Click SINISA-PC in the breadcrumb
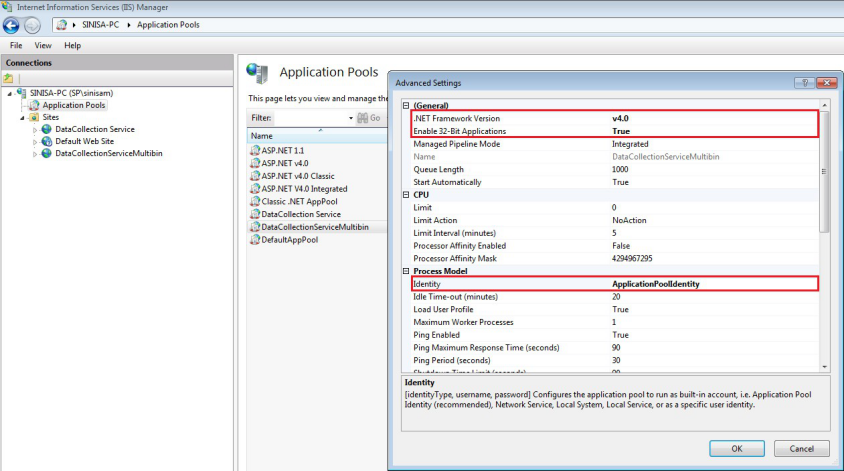Image resolution: width=844 pixels, height=471 pixels. click(101, 25)
